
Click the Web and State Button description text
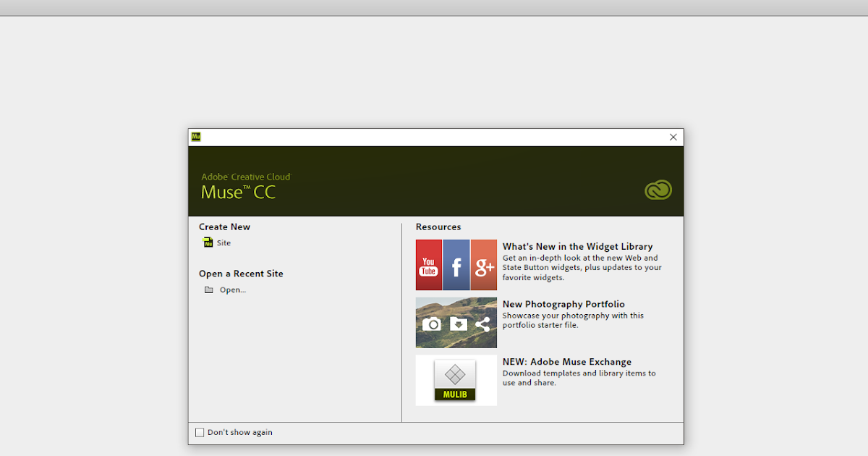582,267
